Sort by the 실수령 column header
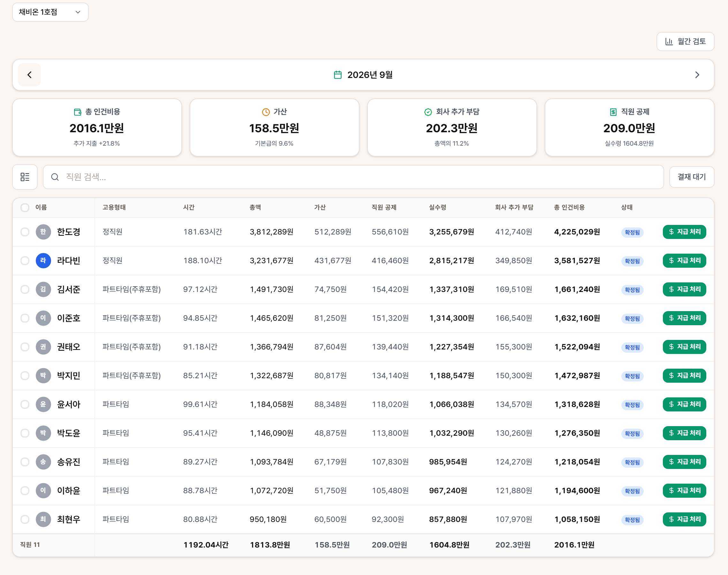This screenshot has width=728, height=575. [437, 207]
